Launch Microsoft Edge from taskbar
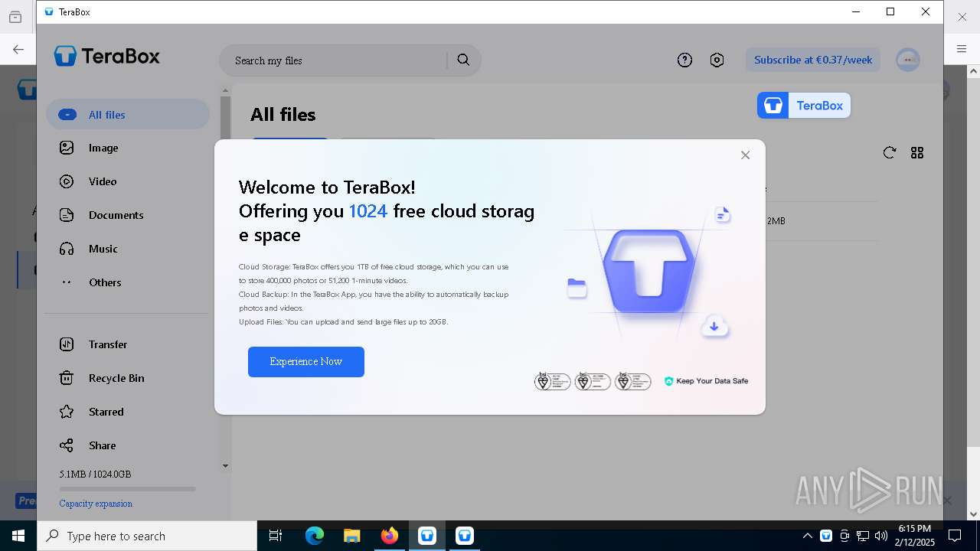The width and height of the screenshot is (980, 551). pyautogui.click(x=315, y=536)
